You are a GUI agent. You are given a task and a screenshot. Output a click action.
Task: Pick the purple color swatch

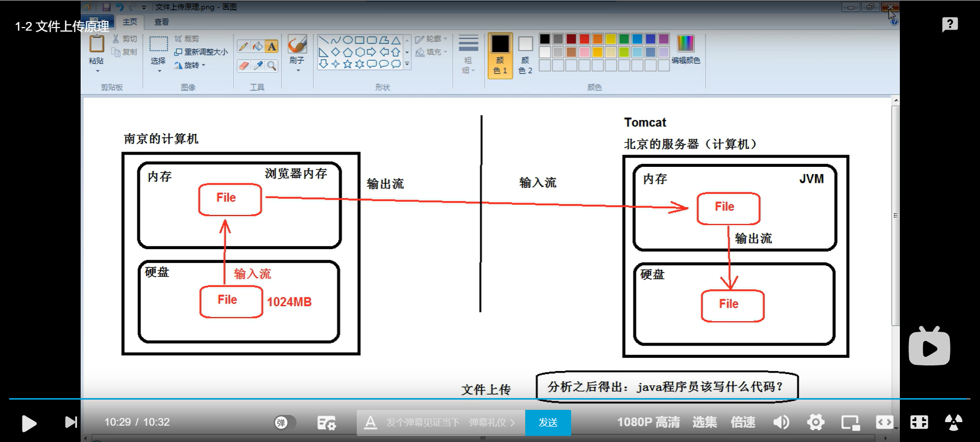tap(664, 39)
